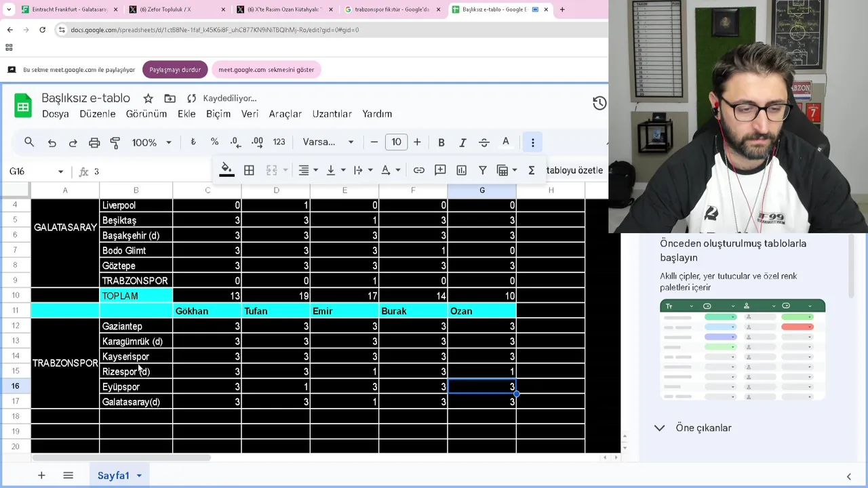Collapse the three-dot overflow toolbar
This screenshot has height=488, width=868.
pyautogui.click(x=533, y=142)
